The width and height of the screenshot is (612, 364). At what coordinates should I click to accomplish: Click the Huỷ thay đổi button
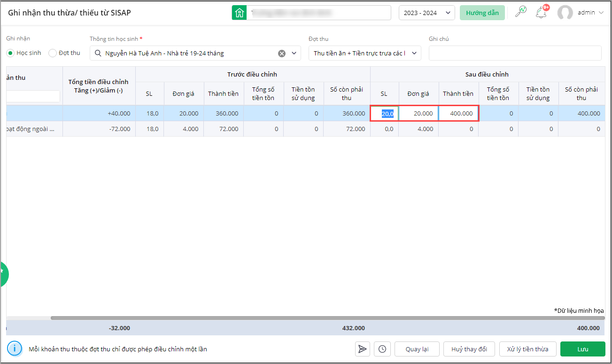point(469,349)
